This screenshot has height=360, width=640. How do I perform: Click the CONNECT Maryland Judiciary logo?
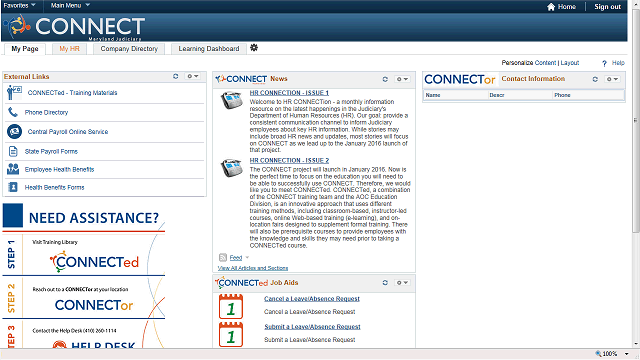click(74, 27)
